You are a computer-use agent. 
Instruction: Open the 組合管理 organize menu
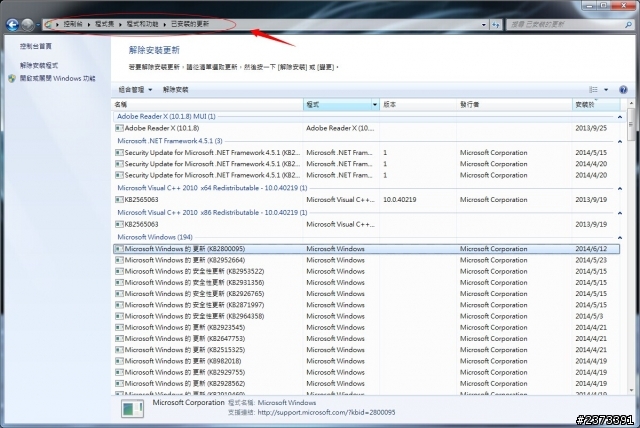coord(135,90)
